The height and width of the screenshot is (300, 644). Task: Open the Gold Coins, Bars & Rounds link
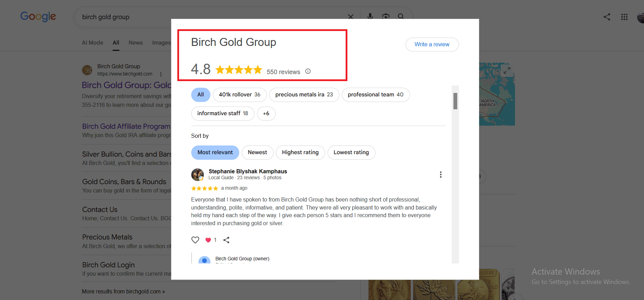point(124,182)
